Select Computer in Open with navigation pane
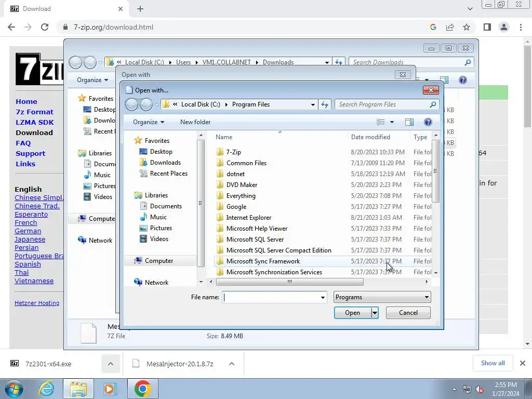 [159, 261]
